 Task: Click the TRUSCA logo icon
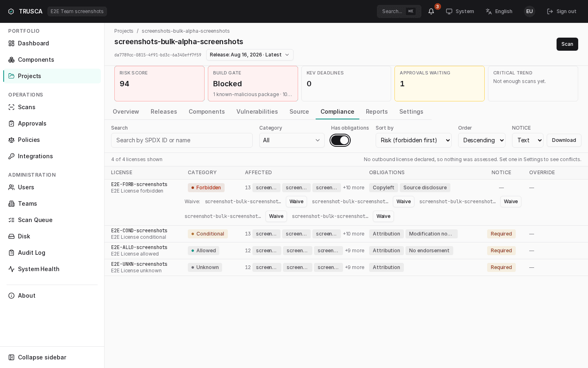pos(11,11)
